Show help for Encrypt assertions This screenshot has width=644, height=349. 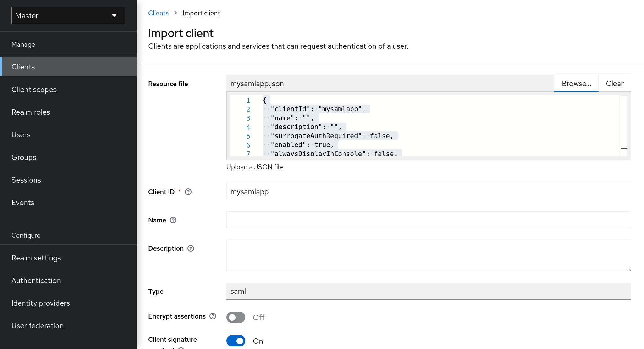213,316
